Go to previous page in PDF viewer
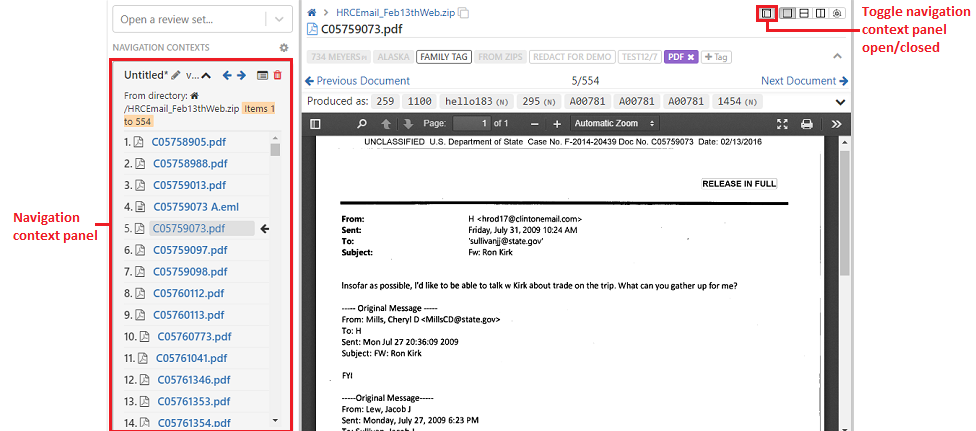The width and height of the screenshot is (976, 431). [386, 123]
